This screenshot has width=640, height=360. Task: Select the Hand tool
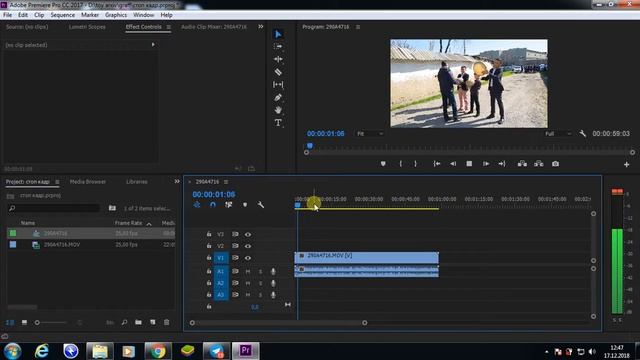278,110
